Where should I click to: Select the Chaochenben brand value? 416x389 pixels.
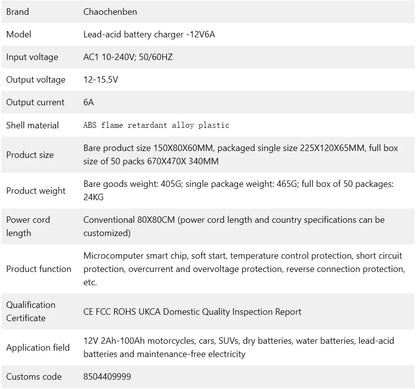click(110, 12)
